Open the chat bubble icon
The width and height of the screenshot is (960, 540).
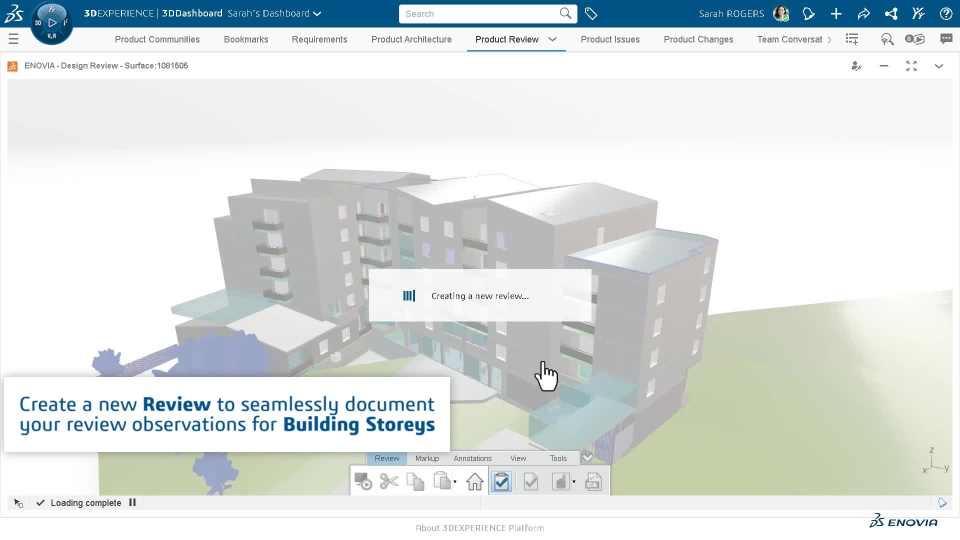click(x=946, y=39)
